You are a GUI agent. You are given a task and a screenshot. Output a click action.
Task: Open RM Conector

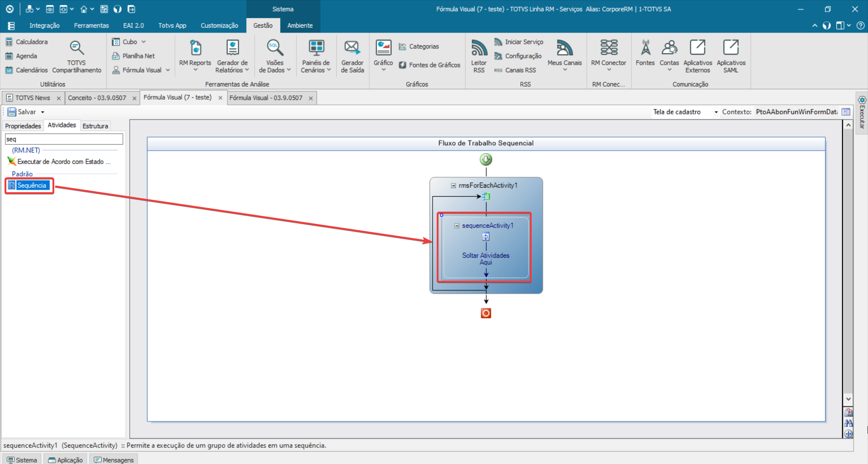pyautogui.click(x=609, y=55)
